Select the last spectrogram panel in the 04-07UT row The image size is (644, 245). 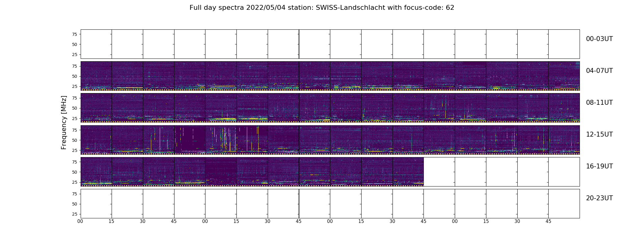coord(564,76)
